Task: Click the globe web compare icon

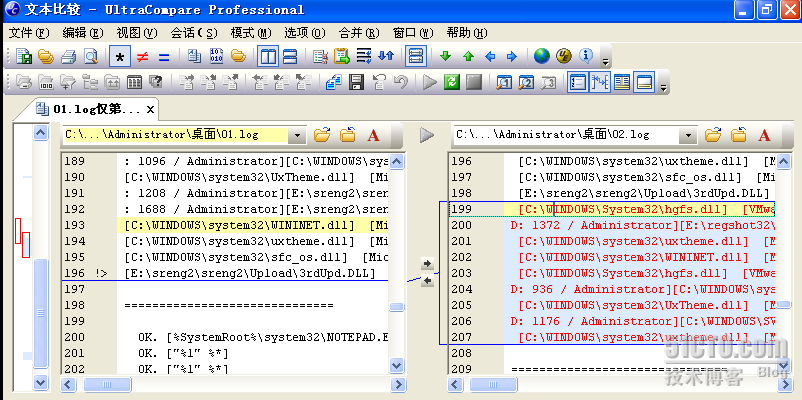Action: click(542, 56)
